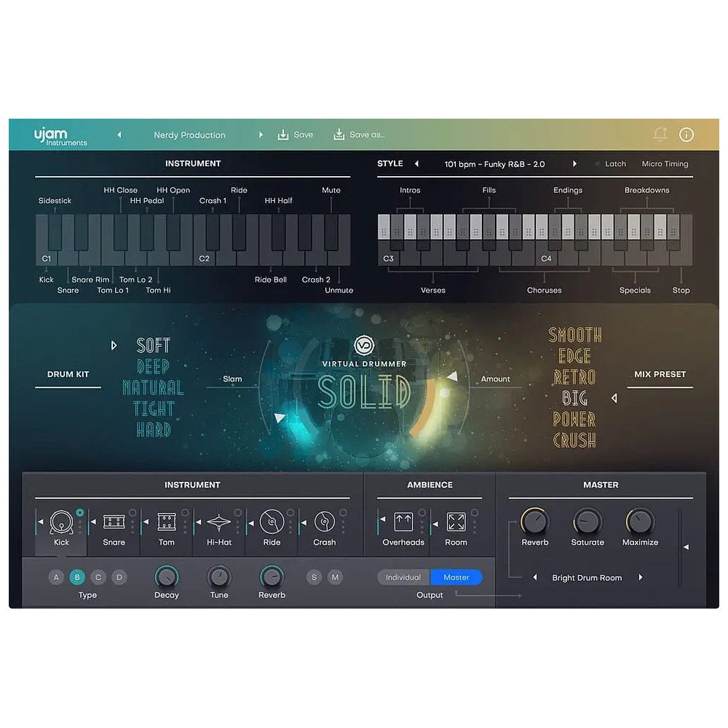Select the Crash cymbal icon
Image resolution: width=728 pixels, height=728 pixels.
pos(323,522)
